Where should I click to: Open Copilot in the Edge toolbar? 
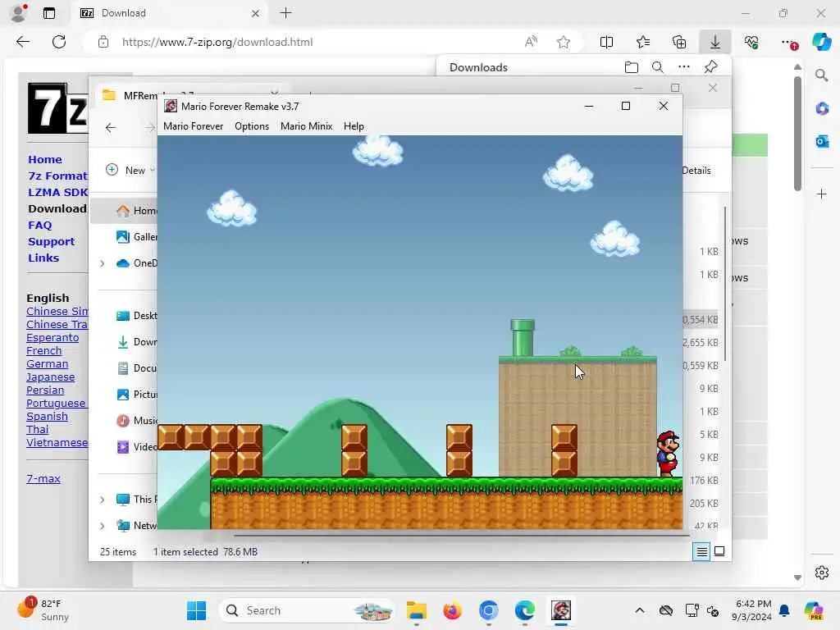point(821,42)
